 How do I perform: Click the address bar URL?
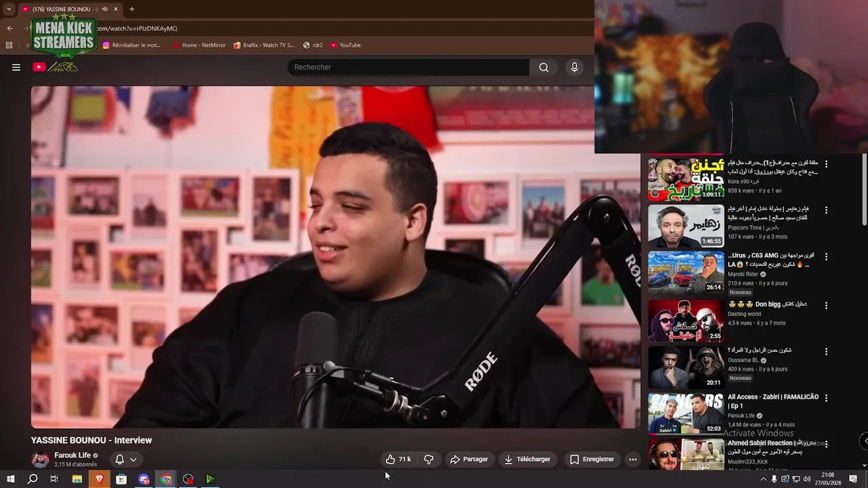137,28
